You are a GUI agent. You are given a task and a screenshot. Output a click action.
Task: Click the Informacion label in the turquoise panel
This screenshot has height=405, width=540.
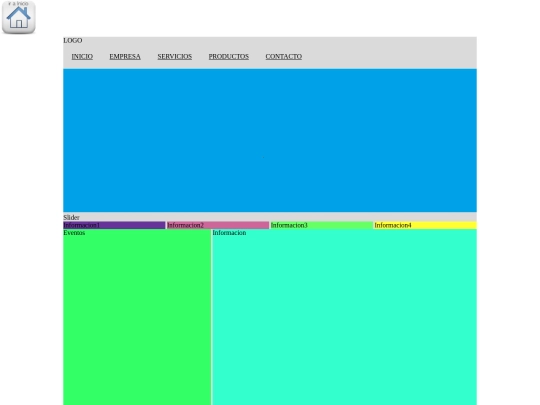pyautogui.click(x=229, y=233)
